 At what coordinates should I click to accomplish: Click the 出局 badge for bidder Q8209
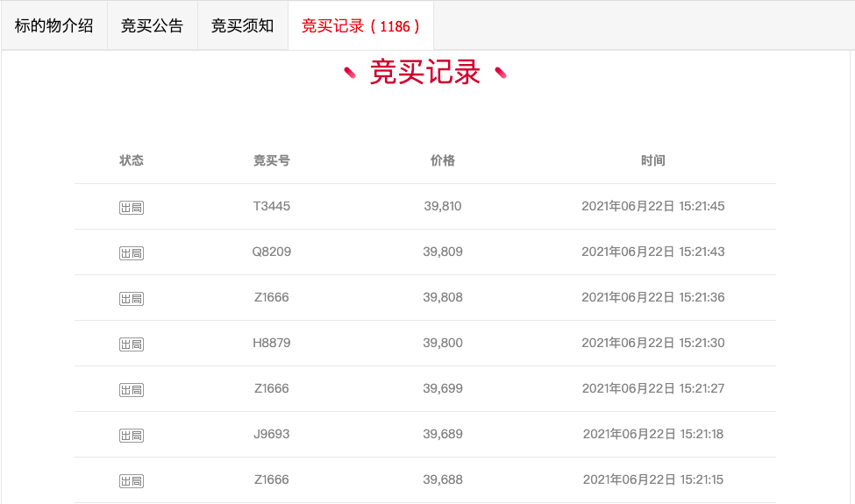[x=132, y=253]
